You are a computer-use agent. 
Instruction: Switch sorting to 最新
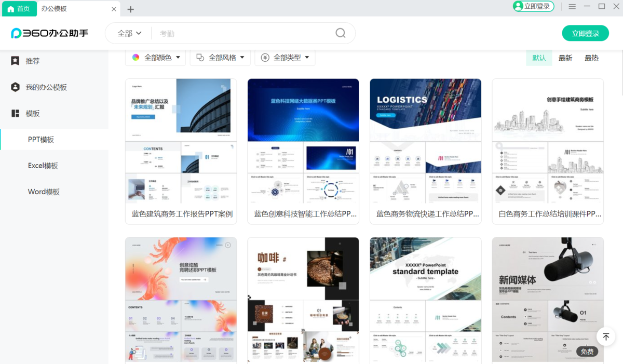(x=565, y=58)
